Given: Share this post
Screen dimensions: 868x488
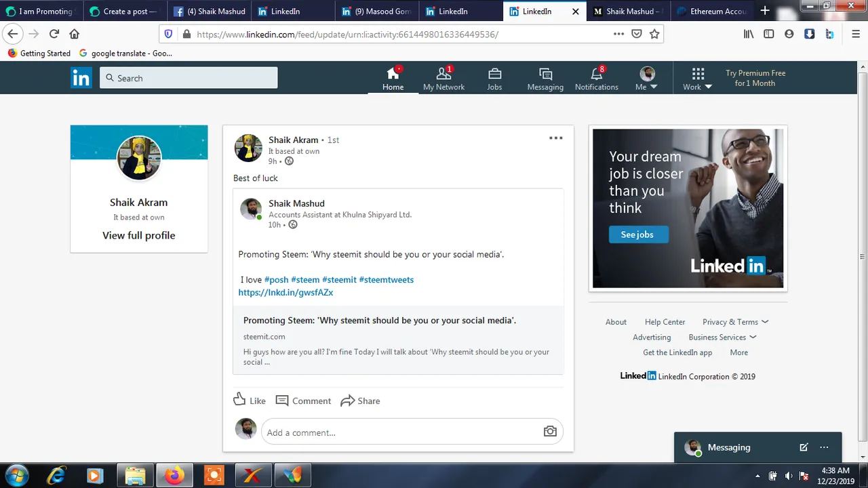Looking at the screenshot, I should pos(360,401).
